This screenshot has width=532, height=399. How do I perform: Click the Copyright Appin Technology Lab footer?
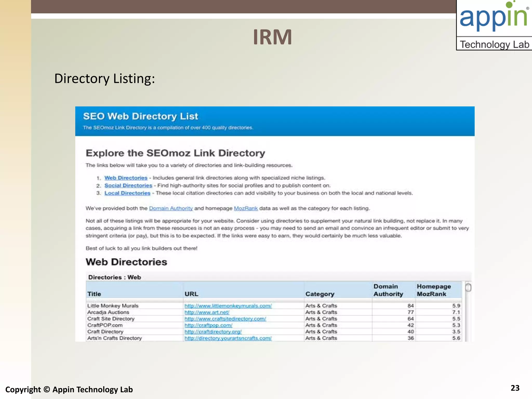69,389
